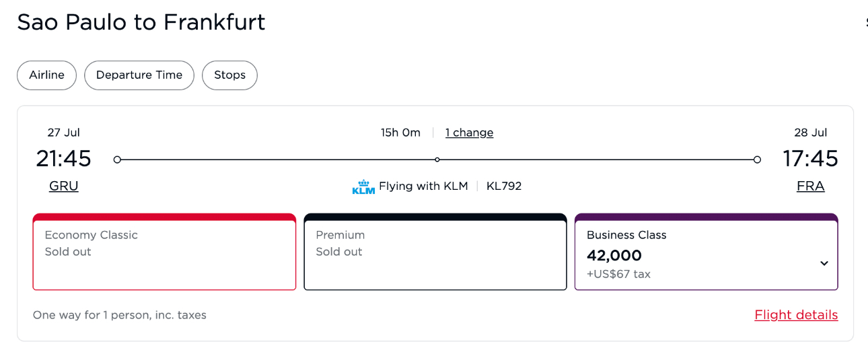
Task: Open FRA airport link
Action: pos(810,186)
